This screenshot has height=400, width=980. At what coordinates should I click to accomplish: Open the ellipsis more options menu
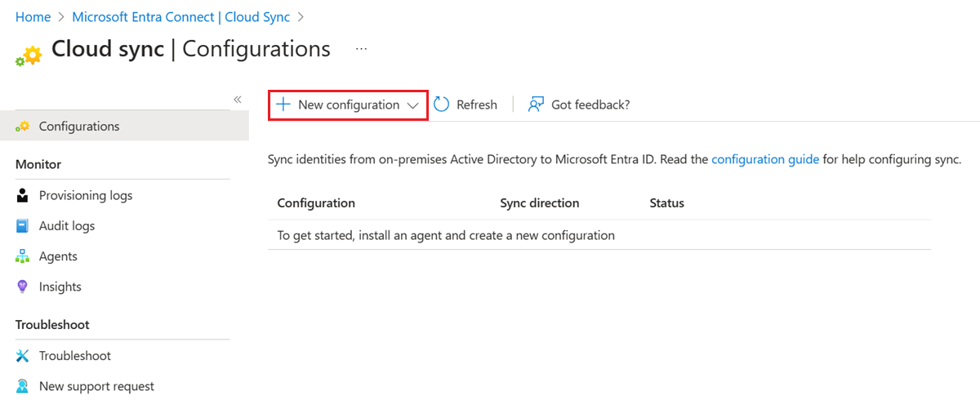click(x=361, y=49)
